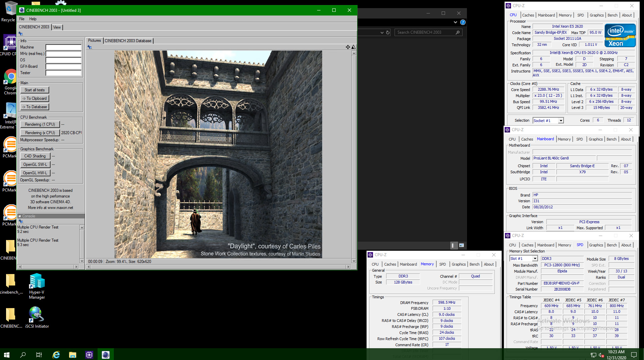Run OpenGL SW-L test

click(35, 164)
